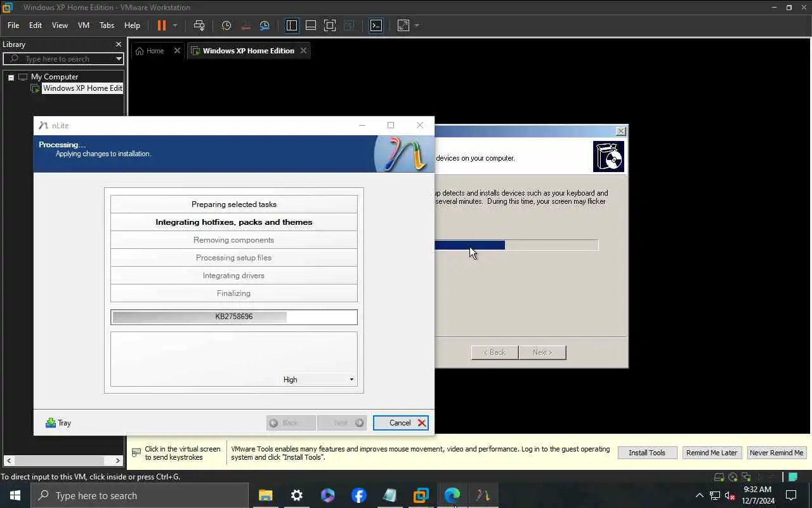
Task: Expand the Library search dropdown
Action: [119, 58]
